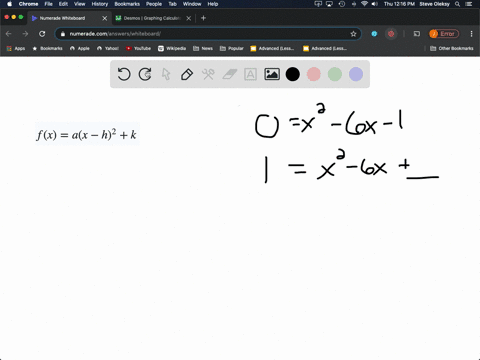The image size is (480, 360).
Task: Bookmark this page with the star
Action: point(353,34)
